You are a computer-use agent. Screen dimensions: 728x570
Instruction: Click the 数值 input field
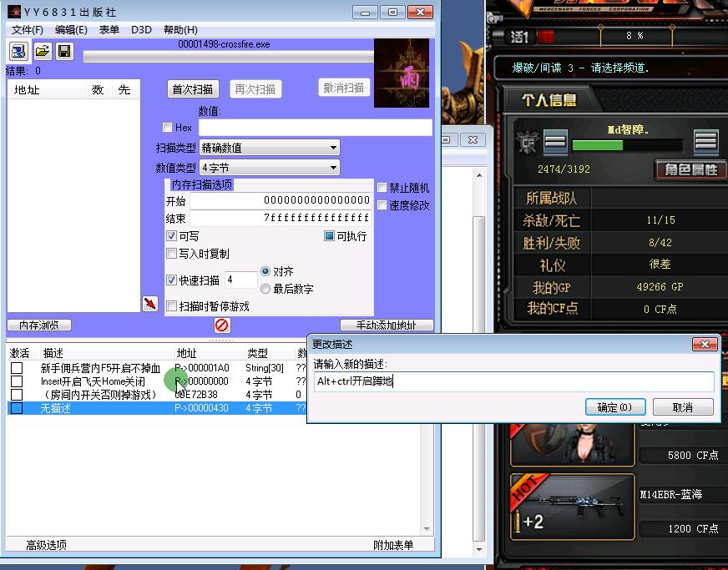click(x=316, y=127)
